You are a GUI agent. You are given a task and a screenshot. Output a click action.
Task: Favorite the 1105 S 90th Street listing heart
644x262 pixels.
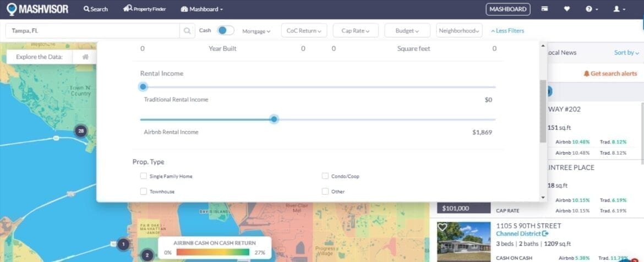[x=443, y=227]
